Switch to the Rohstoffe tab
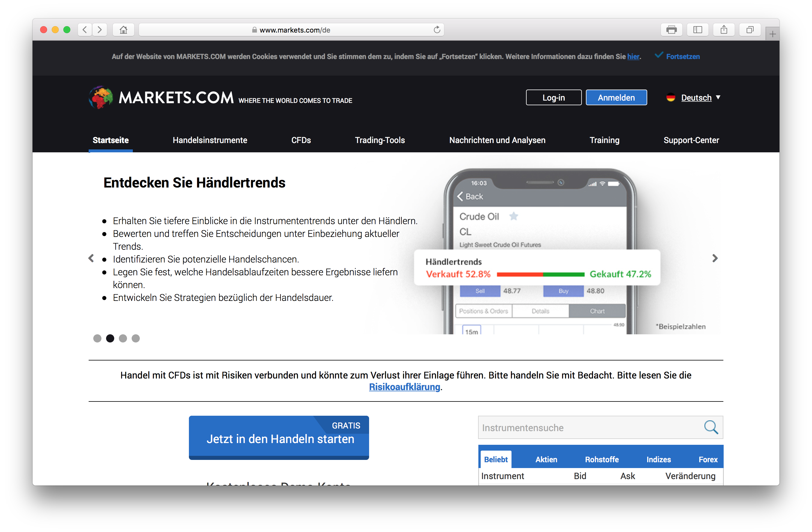812x532 pixels. (x=602, y=459)
